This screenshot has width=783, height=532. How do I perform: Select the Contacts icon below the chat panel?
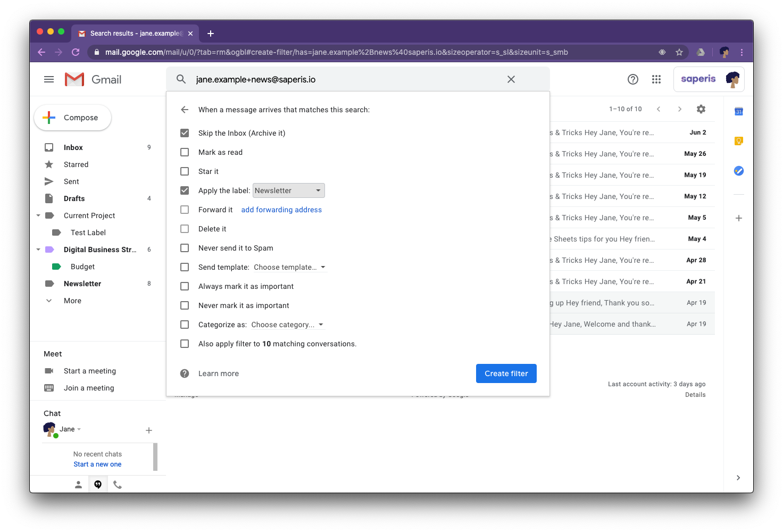[78, 484]
